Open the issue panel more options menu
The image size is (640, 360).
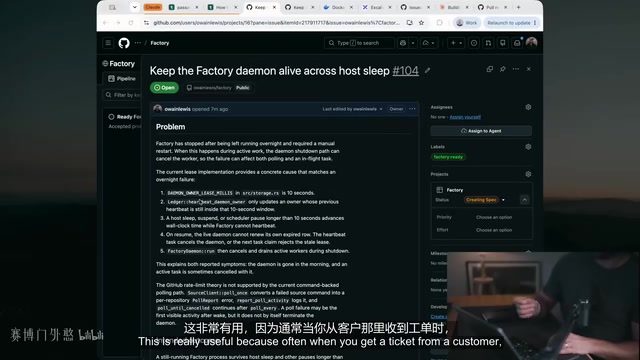pos(516,69)
